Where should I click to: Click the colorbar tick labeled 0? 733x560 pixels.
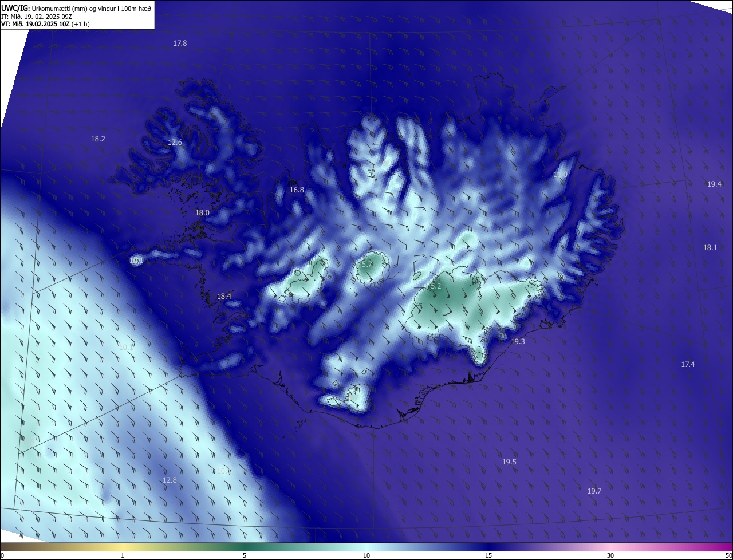pos(2,555)
